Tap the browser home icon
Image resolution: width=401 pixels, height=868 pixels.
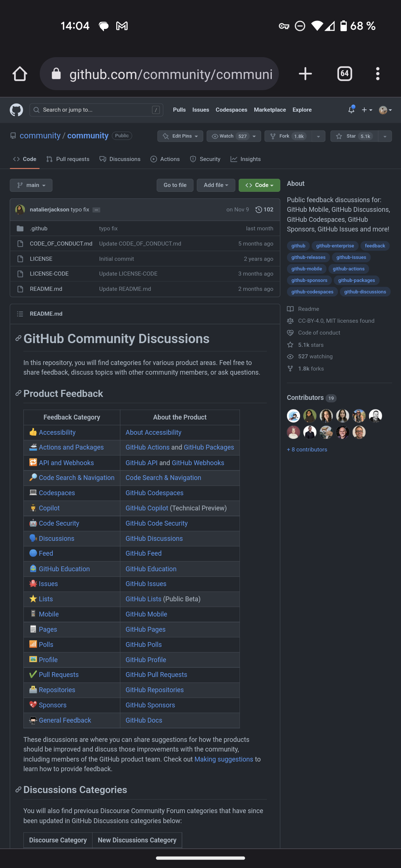click(x=20, y=74)
